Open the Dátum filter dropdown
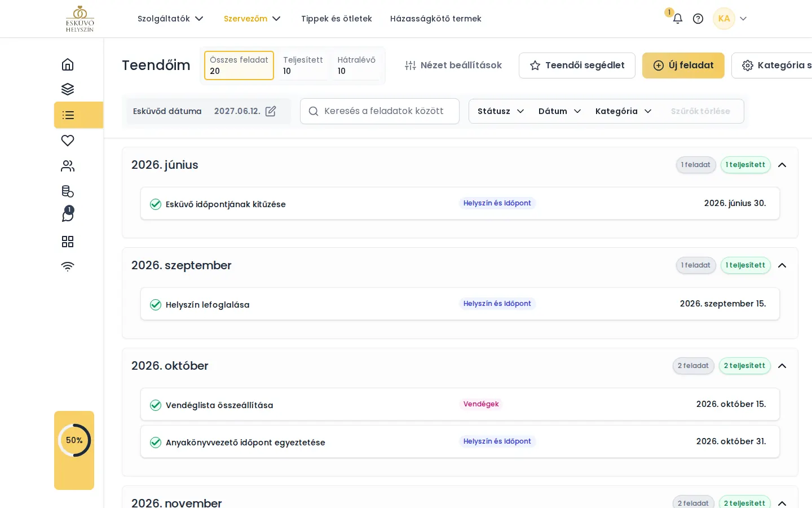Screen dimensions: 812x508 (x=559, y=111)
